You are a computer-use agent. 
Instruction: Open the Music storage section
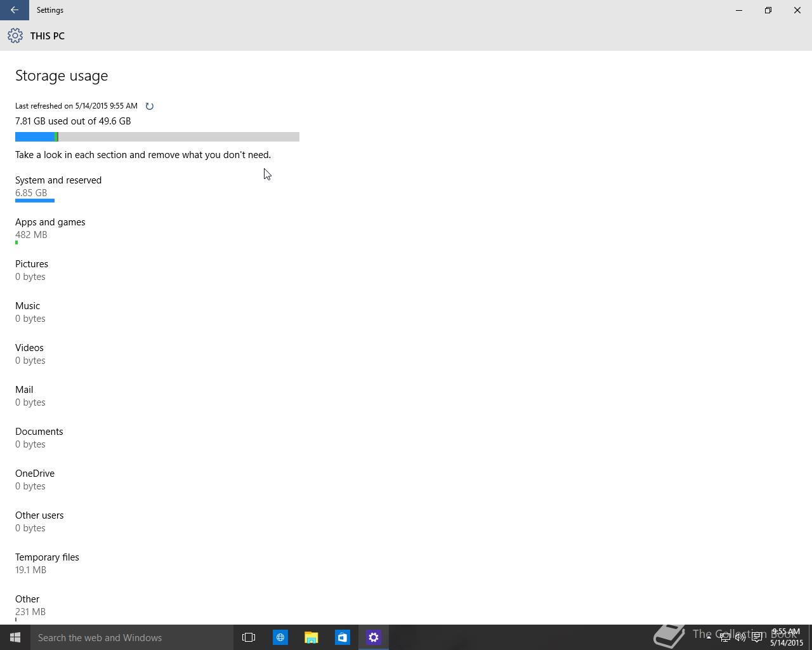(x=30, y=312)
